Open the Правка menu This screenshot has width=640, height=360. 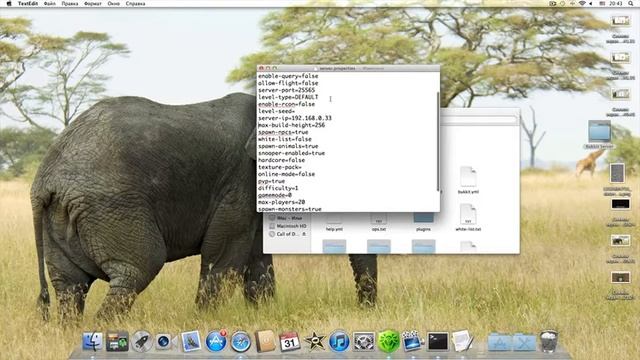coord(69,3)
